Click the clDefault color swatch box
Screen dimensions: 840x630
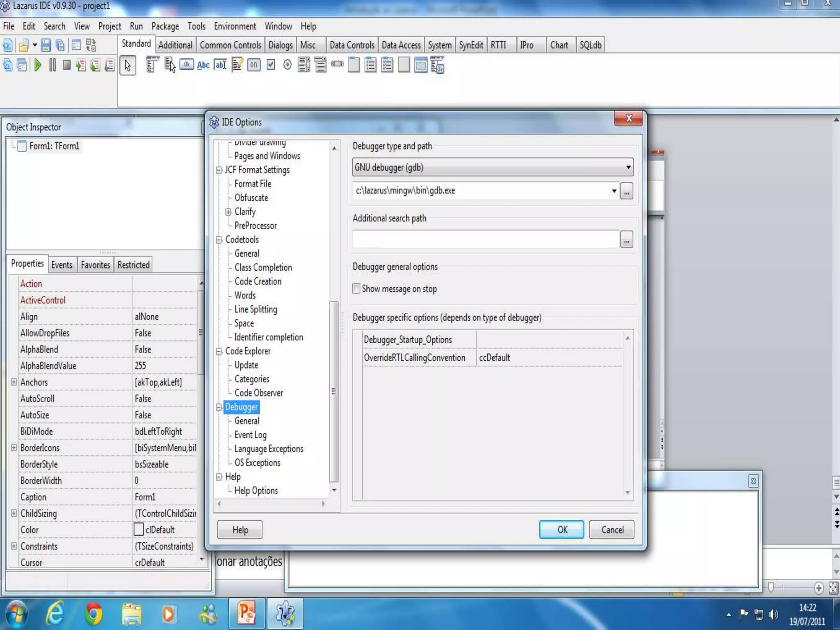click(139, 530)
